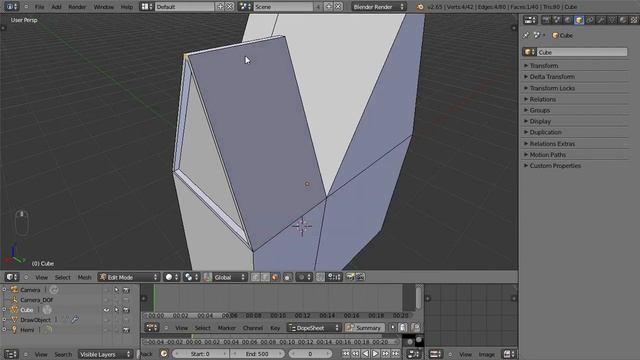
Task: Open the viewport shading selector
Action: pyautogui.click(x=171, y=277)
